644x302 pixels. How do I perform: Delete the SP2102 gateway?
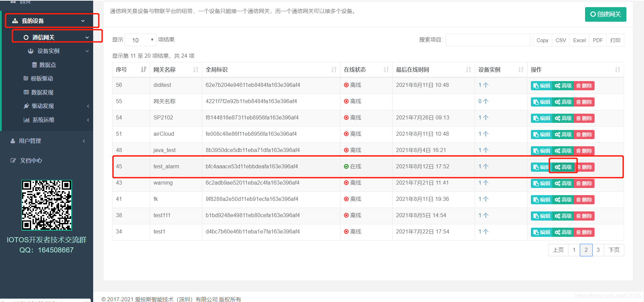[x=584, y=118]
